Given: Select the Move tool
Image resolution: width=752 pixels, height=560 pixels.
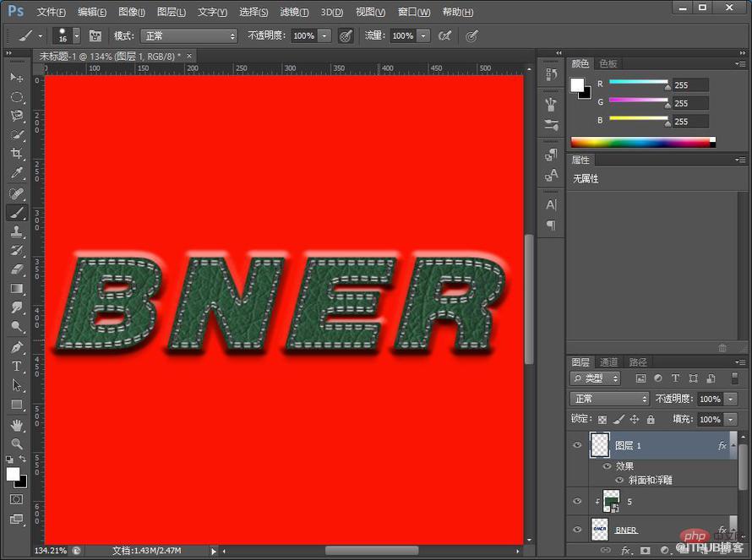Looking at the screenshot, I should pos(17,77).
